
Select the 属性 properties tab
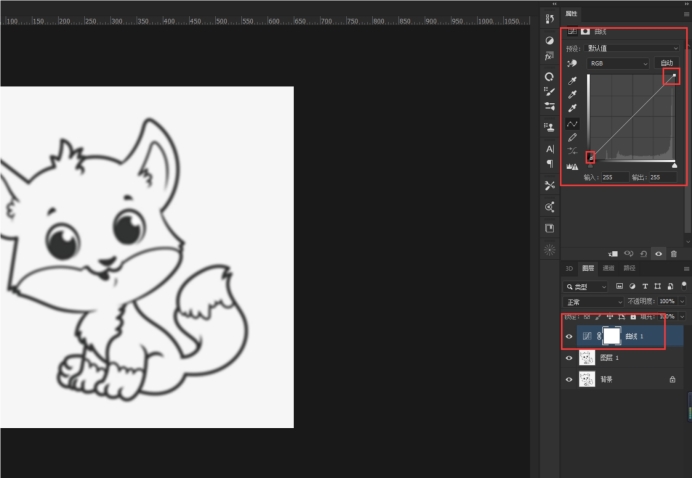[571, 14]
